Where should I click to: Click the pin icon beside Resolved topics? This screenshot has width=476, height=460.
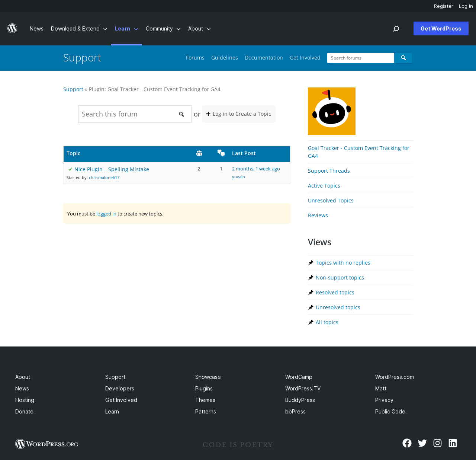pyautogui.click(x=311, y=293)
